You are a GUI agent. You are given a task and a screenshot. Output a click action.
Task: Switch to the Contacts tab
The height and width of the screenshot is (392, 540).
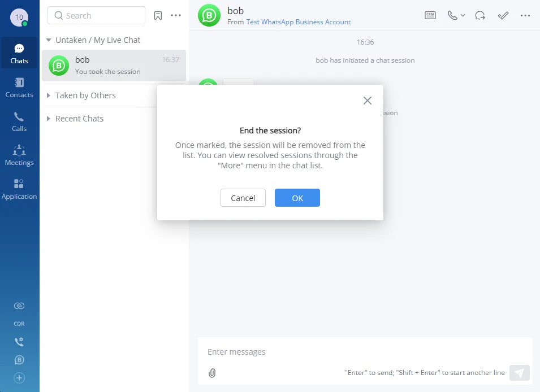click(19, 88)
